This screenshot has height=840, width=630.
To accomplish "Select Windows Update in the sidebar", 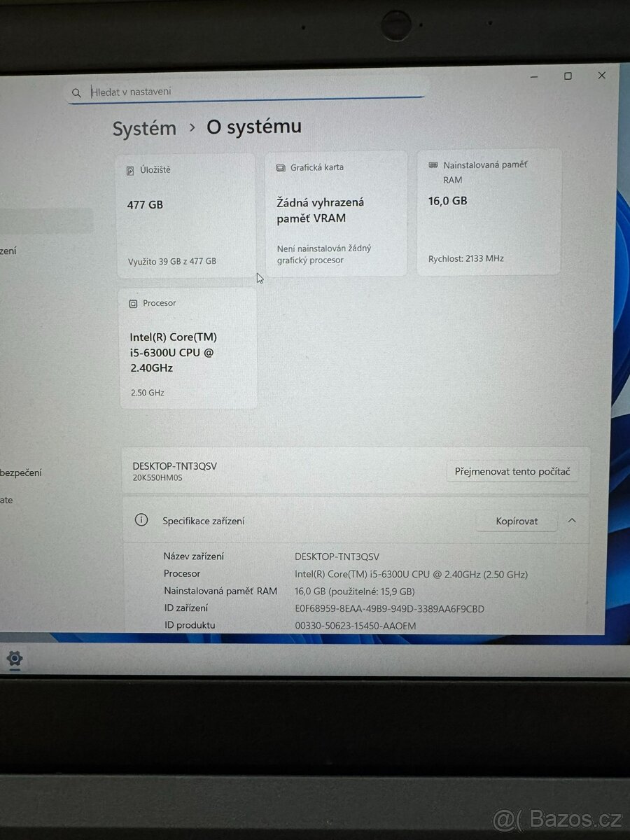I will [7, 499].
